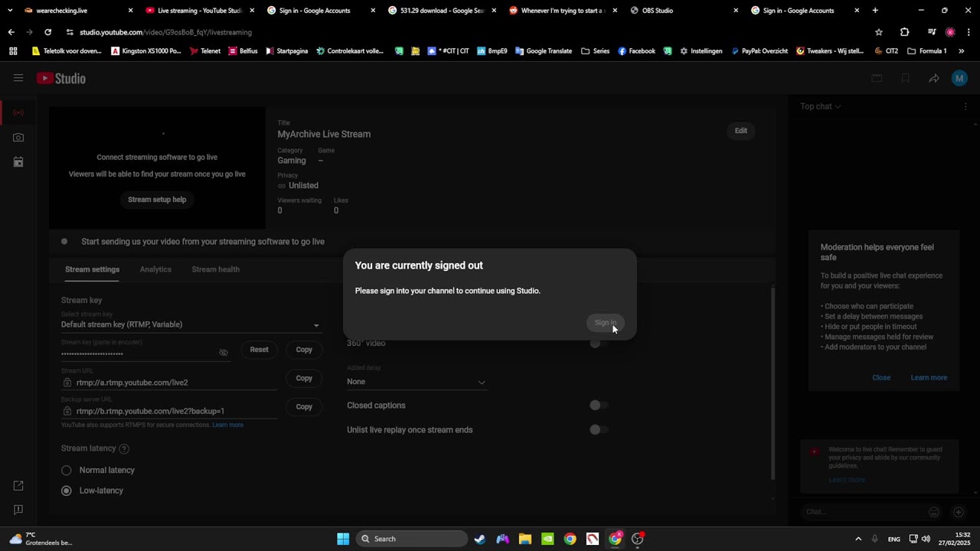Open the YouTube Studio hamburger menu

tap(18, 78)
